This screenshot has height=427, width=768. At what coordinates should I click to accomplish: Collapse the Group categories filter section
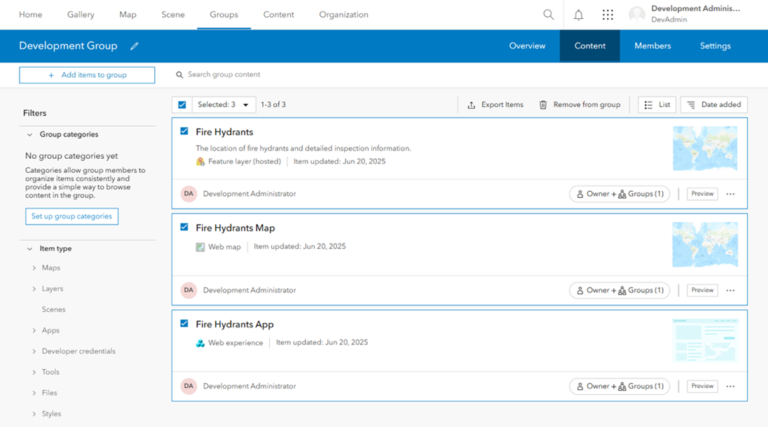(29, 135)
